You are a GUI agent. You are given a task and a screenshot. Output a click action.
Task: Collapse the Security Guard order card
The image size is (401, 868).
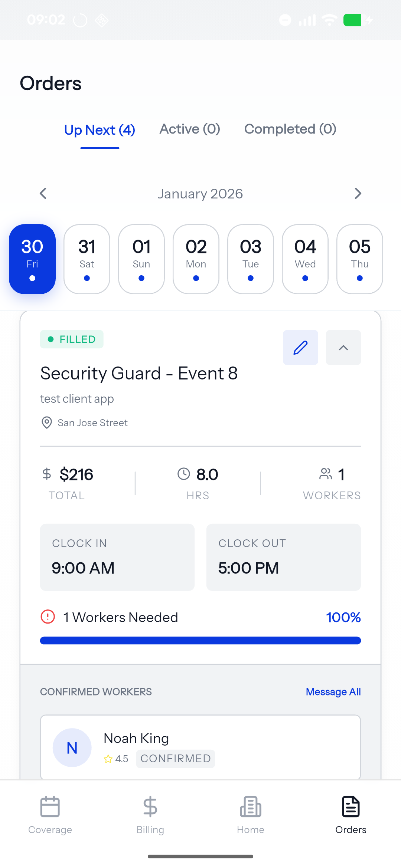click(343, 348)
